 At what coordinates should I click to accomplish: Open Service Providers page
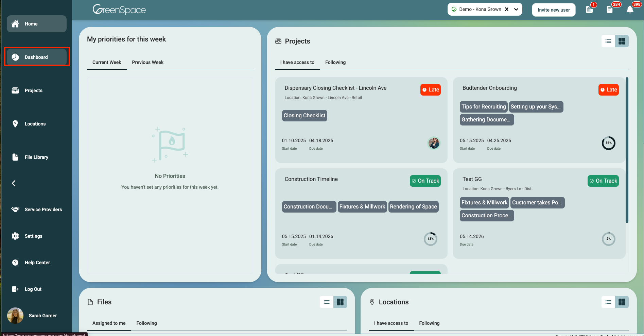click(x=37, y=209)
